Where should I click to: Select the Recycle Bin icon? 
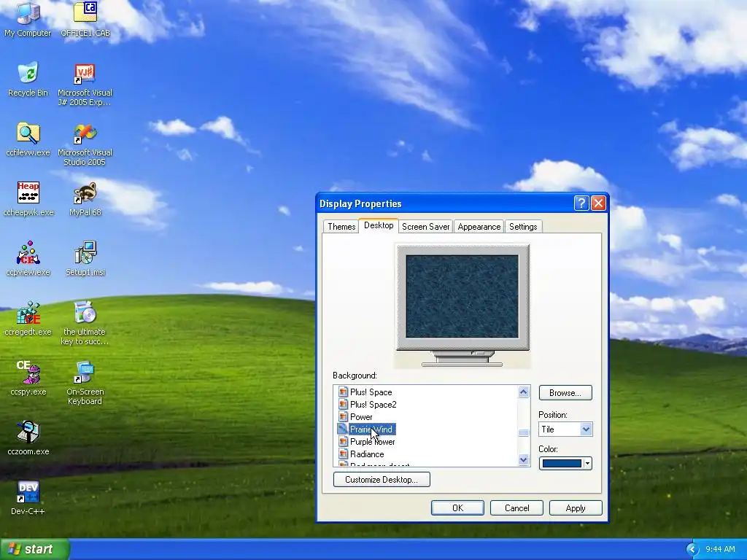tap(28, 79)
